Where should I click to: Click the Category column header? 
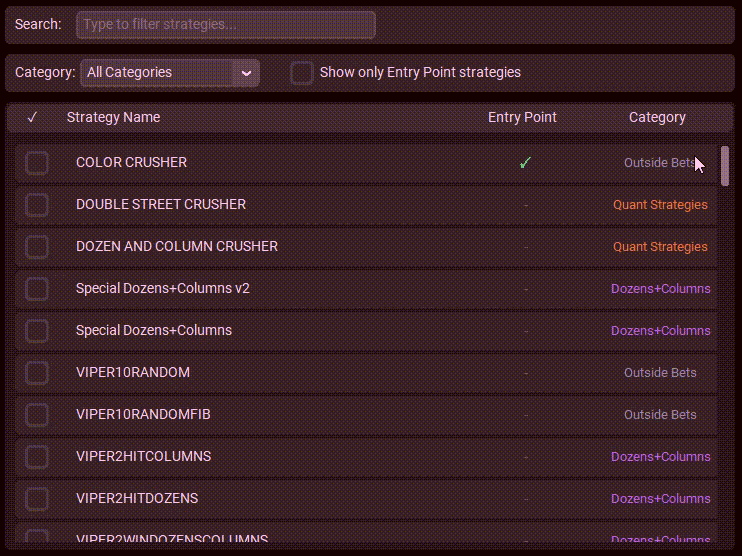point(657,117)
